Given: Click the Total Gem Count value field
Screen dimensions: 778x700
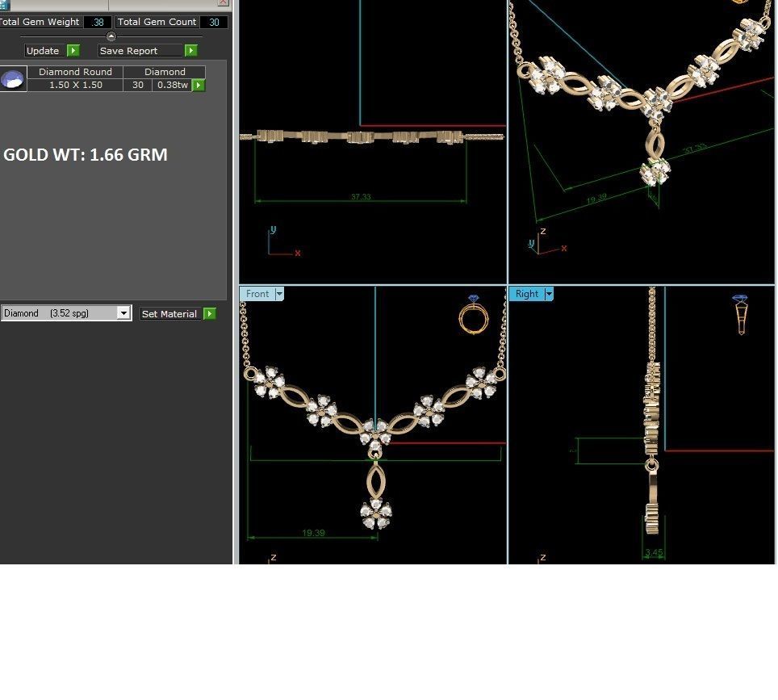Looking at the screenshot, I should (x=214, y=23).
